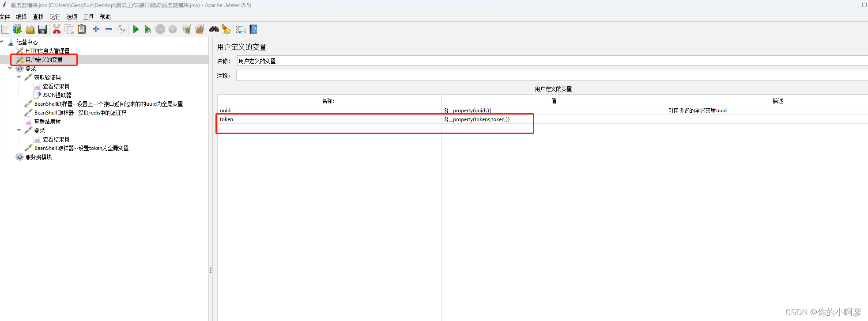Select the 登录 thread group node
This screenshot has height=321, width=868.
(30, 69)
